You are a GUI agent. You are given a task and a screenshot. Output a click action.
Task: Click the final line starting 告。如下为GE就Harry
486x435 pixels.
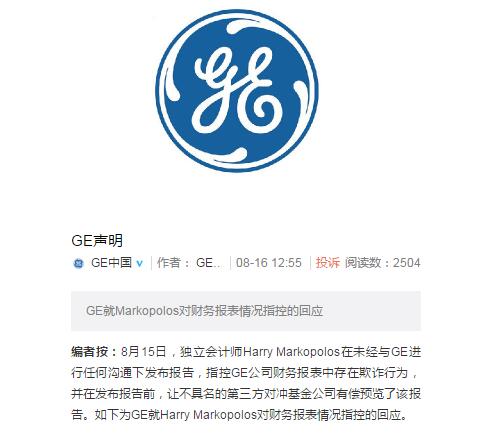click(x=239, y=415)
